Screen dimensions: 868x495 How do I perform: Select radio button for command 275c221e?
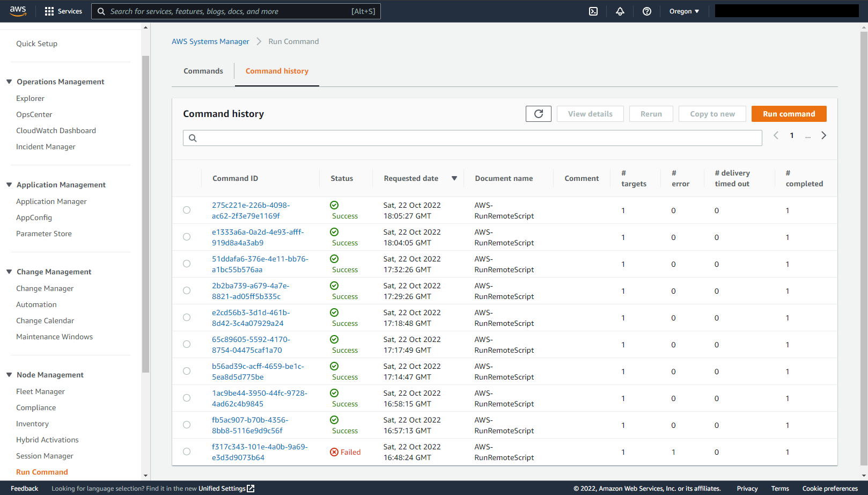tap(187, 210)
